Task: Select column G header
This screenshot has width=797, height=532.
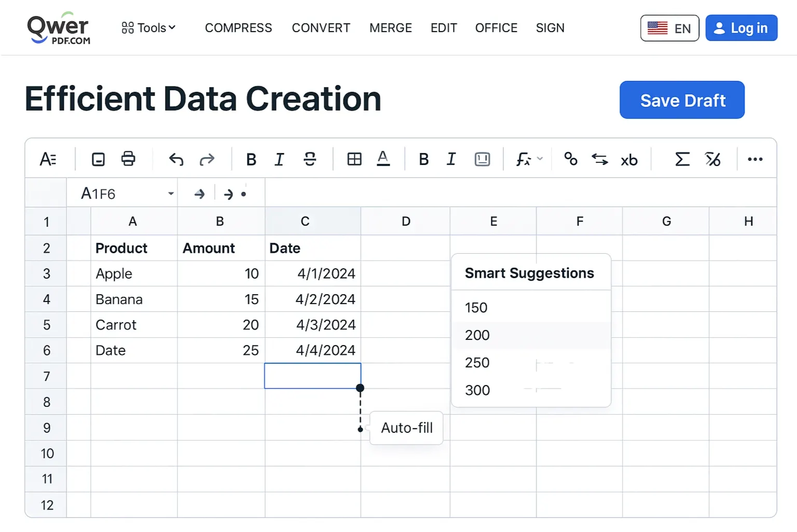Action: click(x=666, y=221)
